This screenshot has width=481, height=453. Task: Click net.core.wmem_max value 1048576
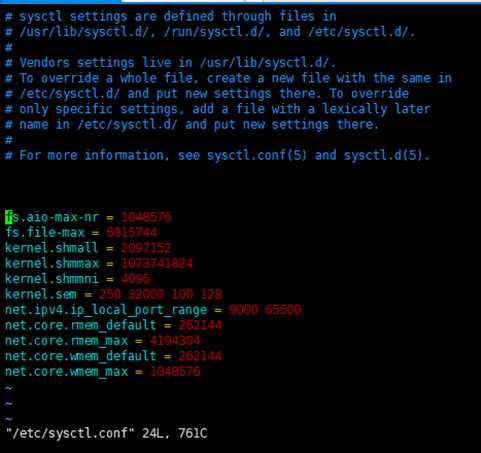click(175, 371)
